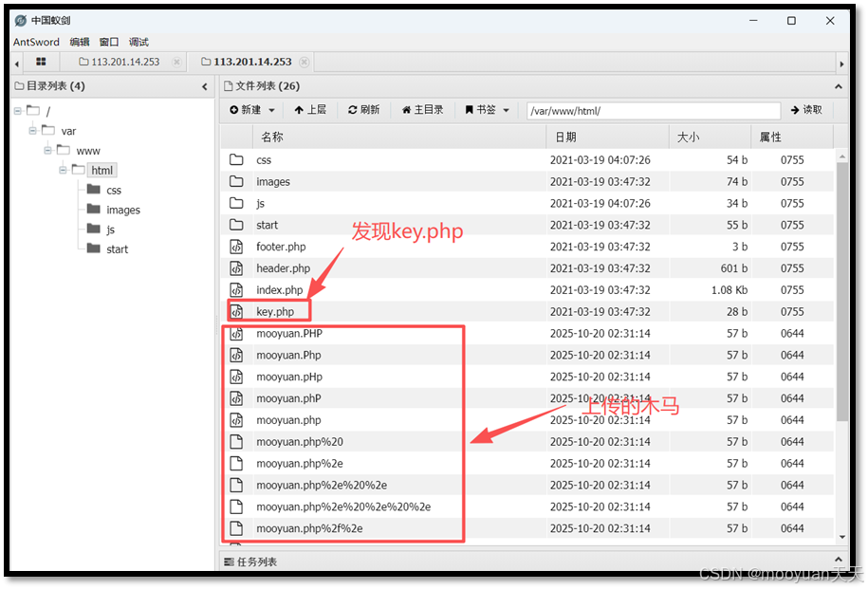The height and width of the screenshot is (589, 868).
Task: Click the mooyuan.php%2f%2e file icon
Action: [236, 528]
